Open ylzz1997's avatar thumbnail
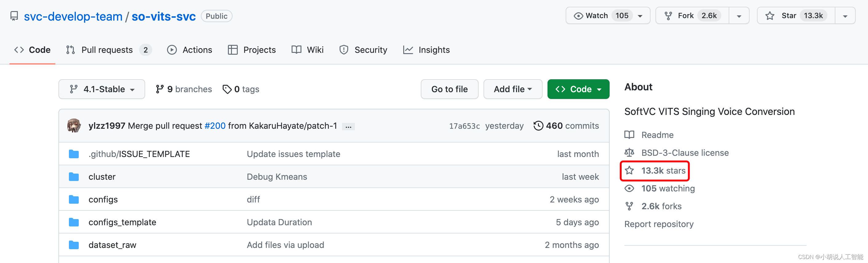 click(x=74, y=126)
